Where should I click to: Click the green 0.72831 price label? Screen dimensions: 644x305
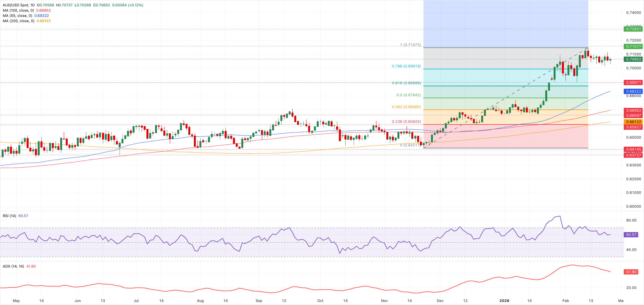click(x=633, y=29)
